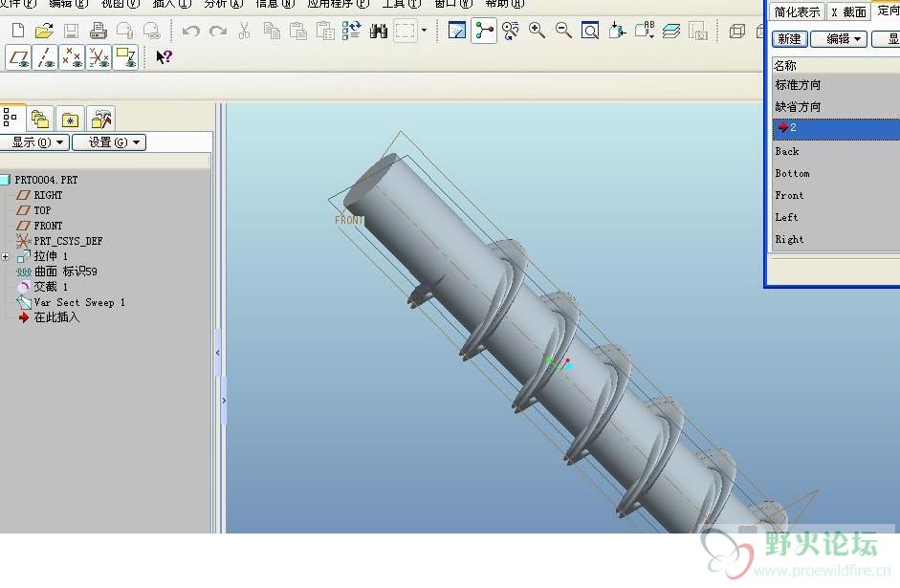Click the redo arrow icon
The image size is (900, 588).
click(x=217, y=31)
